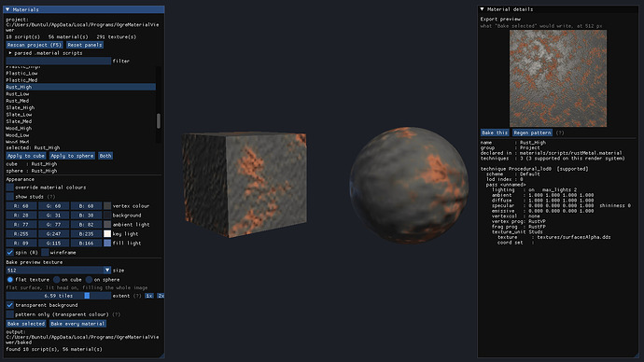Open Regen pattern help (?) marker
Viewport: 644px width, 362px height.
pos(560,132)
